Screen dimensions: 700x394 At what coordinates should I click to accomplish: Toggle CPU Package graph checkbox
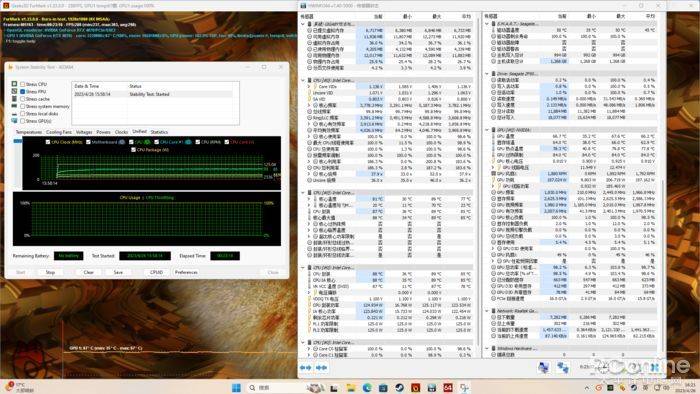click(133, 150)
